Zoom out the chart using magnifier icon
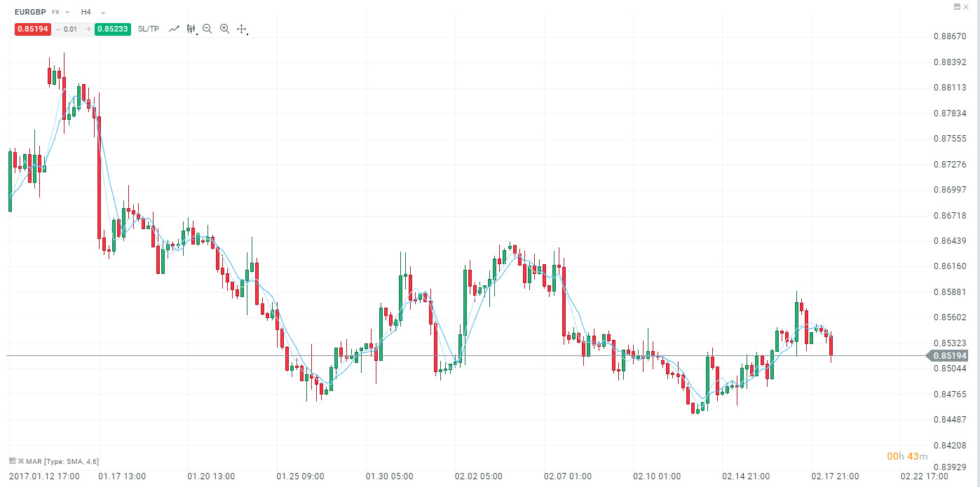This screenshot has height=487, width=980. pyautogui.click(x=207, y=29)
